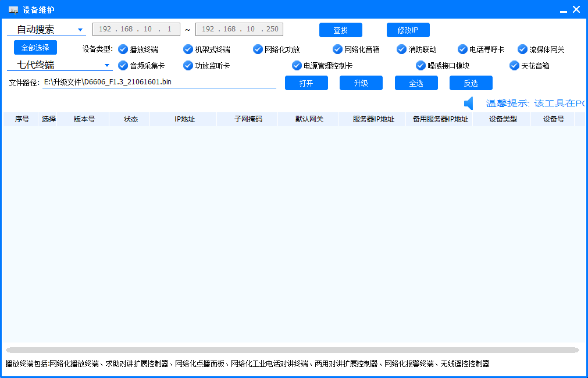Toggle the 机架式终端 check icon
Image resolution: width=588 pixels, height=378 pixels.
(x=188, y=49)
